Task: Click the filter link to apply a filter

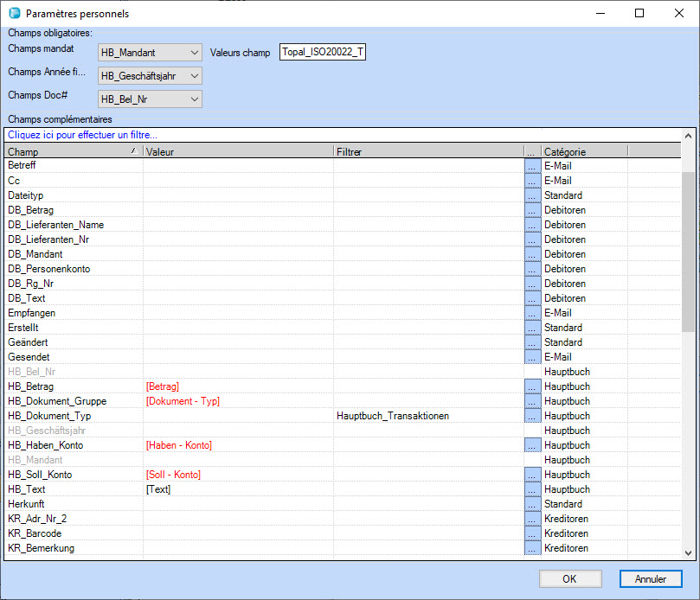Action: 83,135
